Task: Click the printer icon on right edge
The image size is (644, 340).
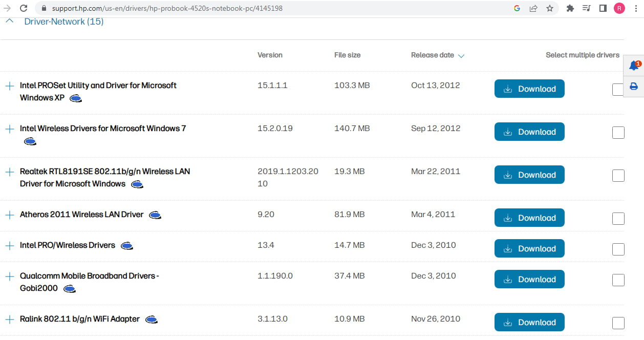Action: (x=634, y=86)
